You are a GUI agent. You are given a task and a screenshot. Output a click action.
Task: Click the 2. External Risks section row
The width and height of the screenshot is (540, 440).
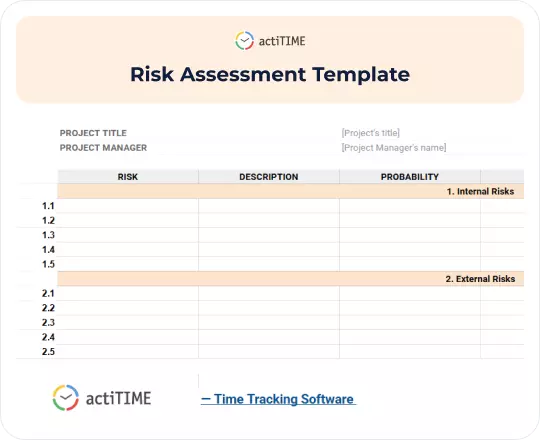point(291,279)
